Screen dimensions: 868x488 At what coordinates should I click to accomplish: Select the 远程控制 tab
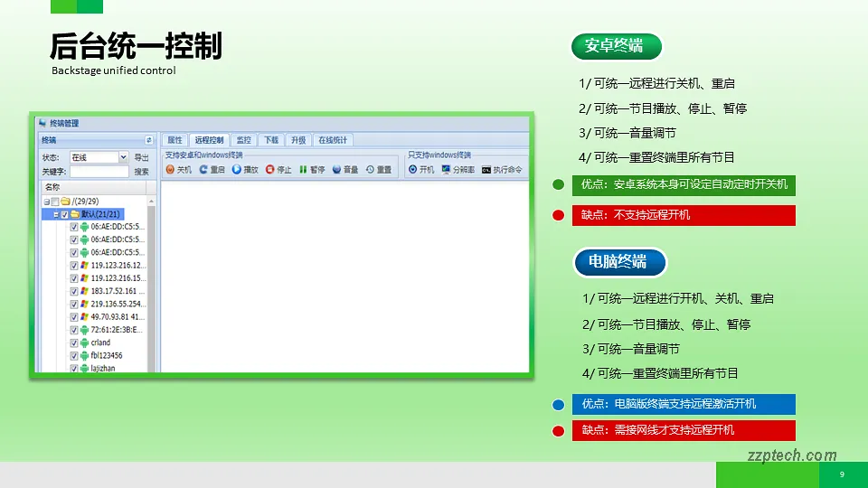209,140
